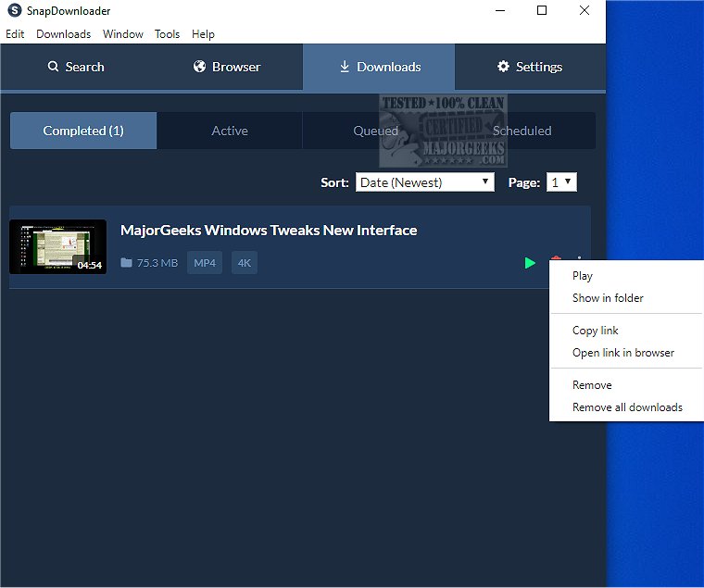Maximize the SnapDownloader window
Viewport: 704px width, 588px height.
point(542,10)
